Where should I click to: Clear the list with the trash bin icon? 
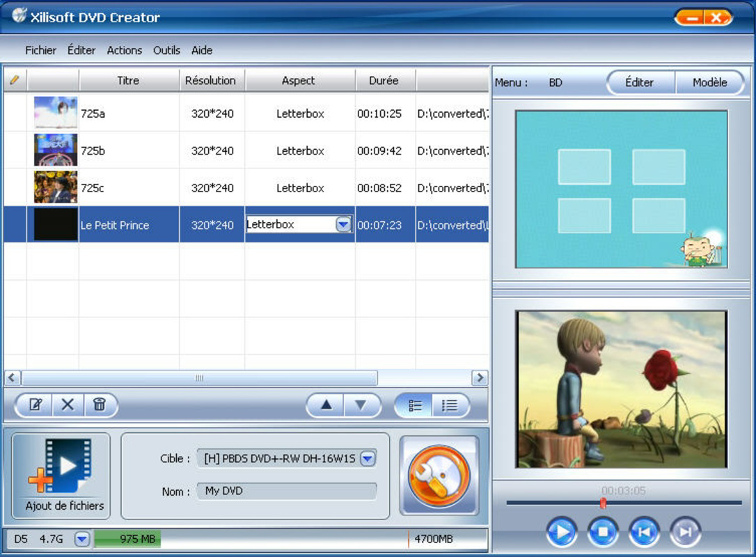pos(100,405)
